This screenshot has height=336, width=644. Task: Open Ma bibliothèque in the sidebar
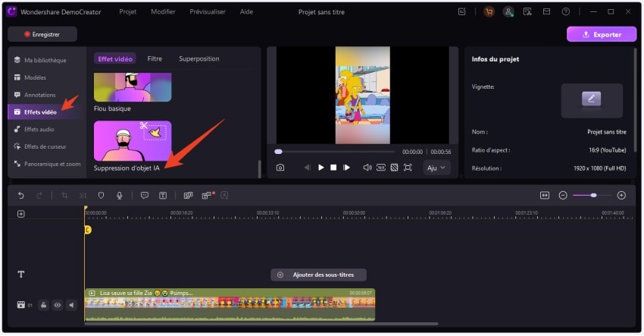40,60
